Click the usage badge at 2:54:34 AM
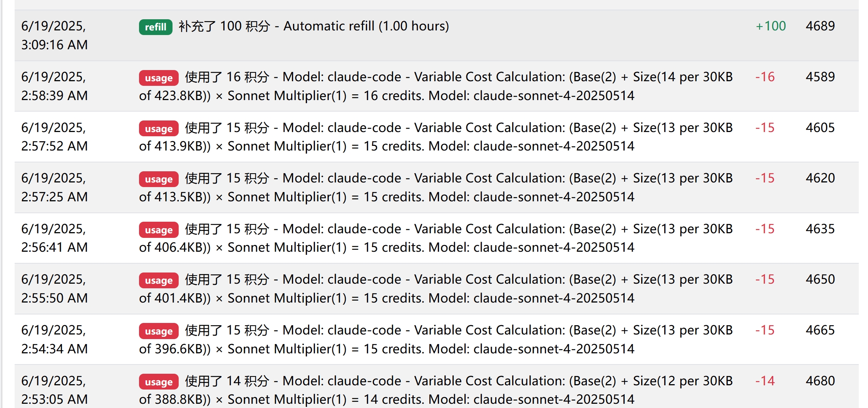The height and width of the screenshot is (408, 868). click(x=159, y=331)
